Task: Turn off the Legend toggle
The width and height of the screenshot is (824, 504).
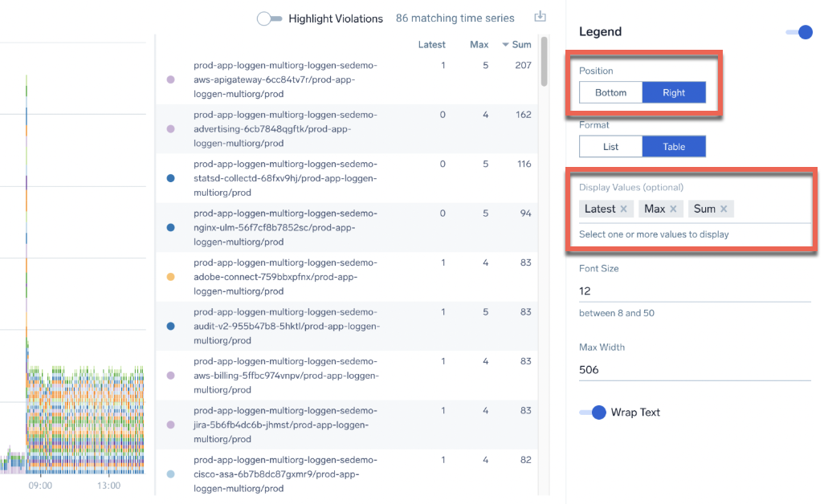Action: [x=799, y=32]
